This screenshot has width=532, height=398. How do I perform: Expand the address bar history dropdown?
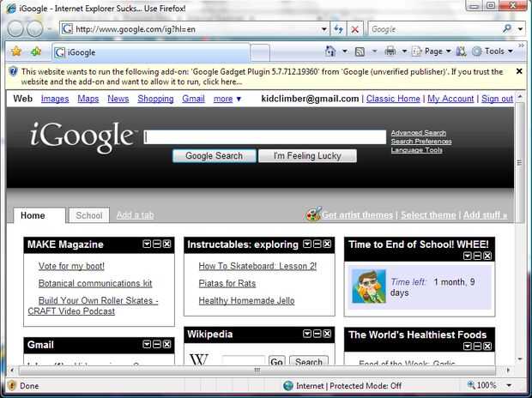coord(324,29)
